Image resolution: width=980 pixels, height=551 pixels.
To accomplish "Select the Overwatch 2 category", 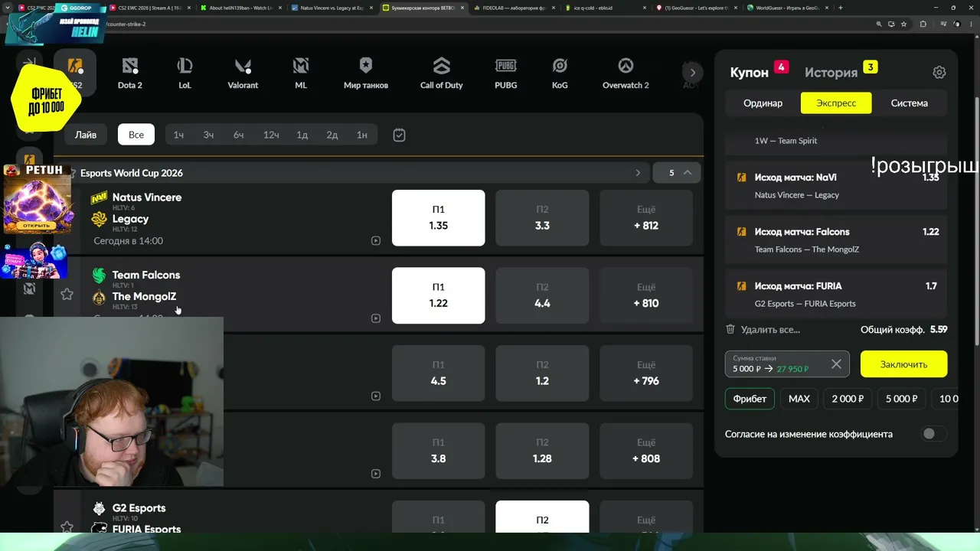I will (626, 73).
